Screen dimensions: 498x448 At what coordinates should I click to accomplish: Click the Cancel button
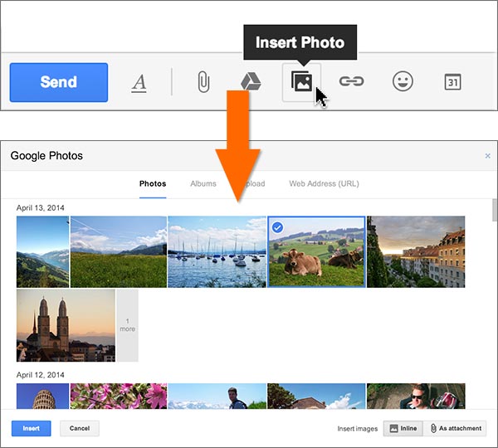point(80,428)
